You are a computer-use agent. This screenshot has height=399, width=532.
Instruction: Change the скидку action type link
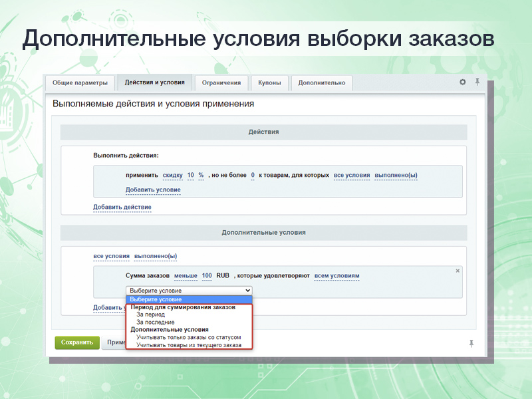172,176
